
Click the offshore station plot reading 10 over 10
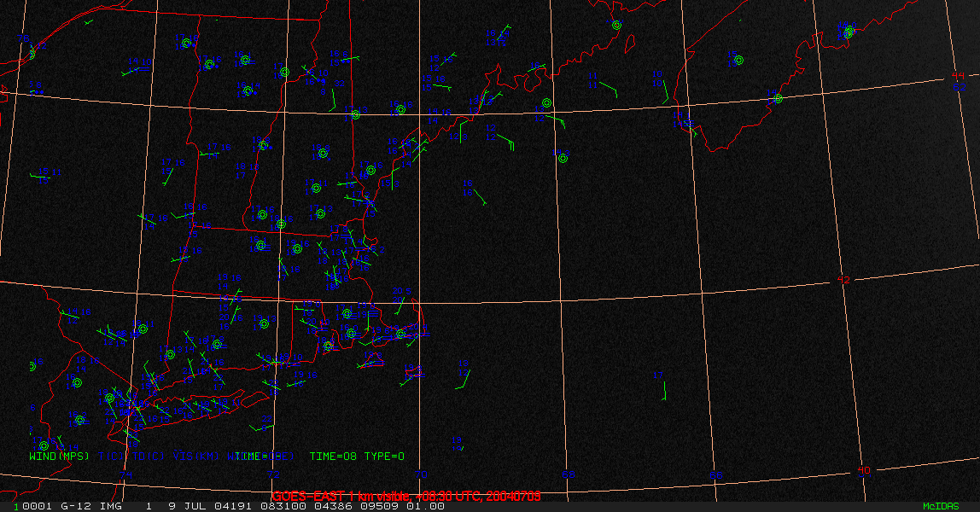(x=656, y=79)
